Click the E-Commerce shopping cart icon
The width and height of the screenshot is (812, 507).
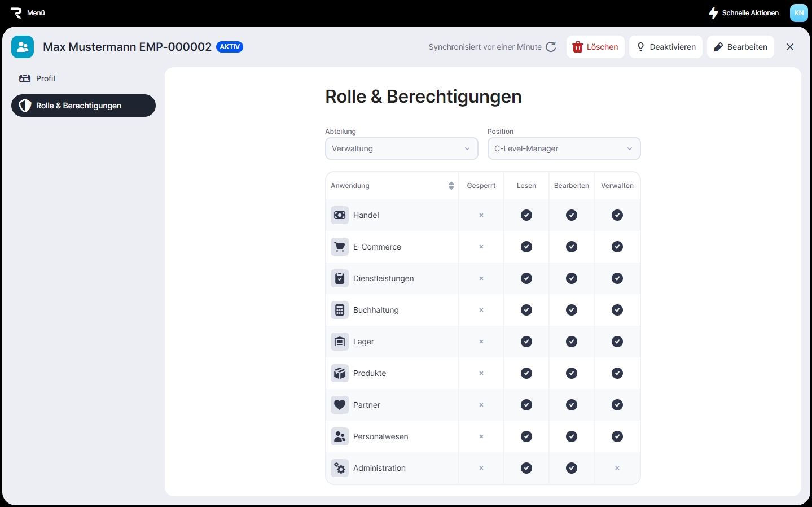340,247
